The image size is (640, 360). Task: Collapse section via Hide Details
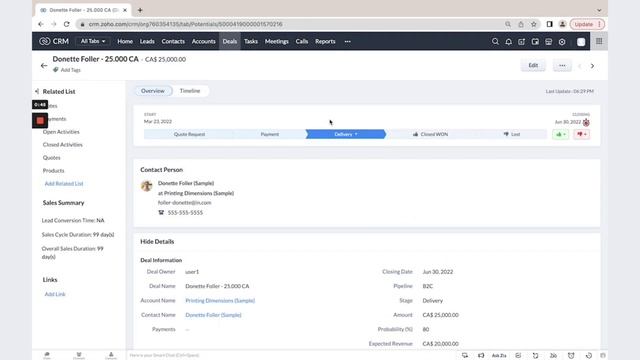point(157,242)
